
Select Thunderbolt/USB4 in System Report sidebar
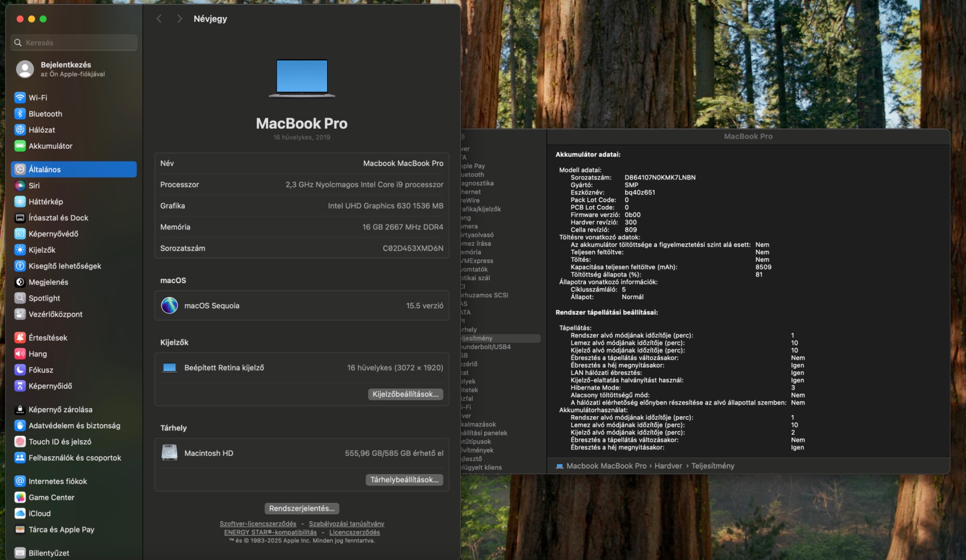(486, 347)
